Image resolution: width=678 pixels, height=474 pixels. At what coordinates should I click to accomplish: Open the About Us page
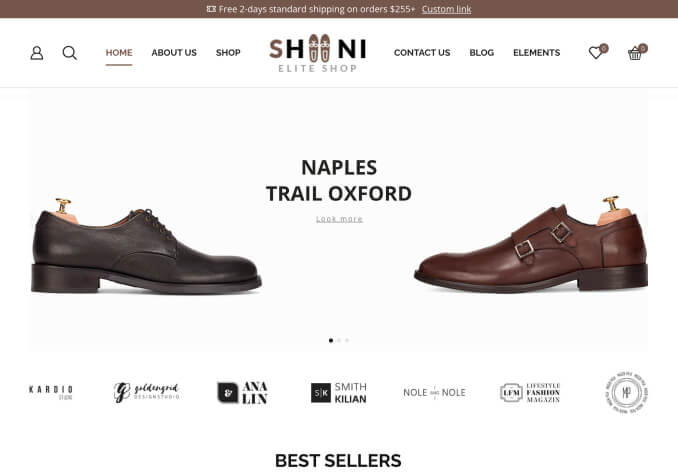(x=174, y=53)
